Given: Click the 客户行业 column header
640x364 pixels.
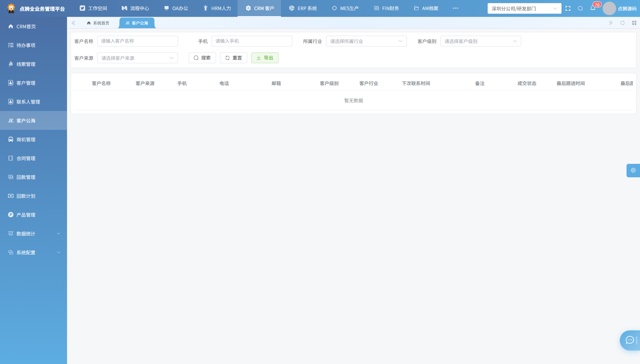Looking at the screenshot, I should pyautogui.click(x=369, y=83).
